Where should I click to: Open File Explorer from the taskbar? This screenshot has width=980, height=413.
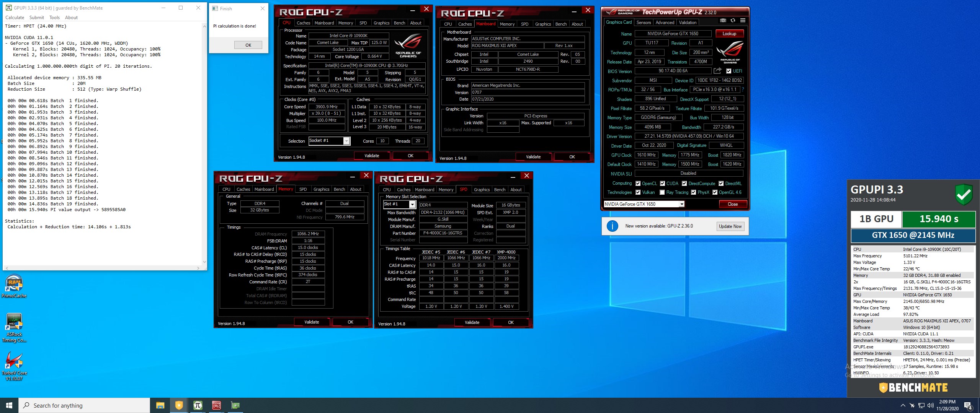pos(160,405)
